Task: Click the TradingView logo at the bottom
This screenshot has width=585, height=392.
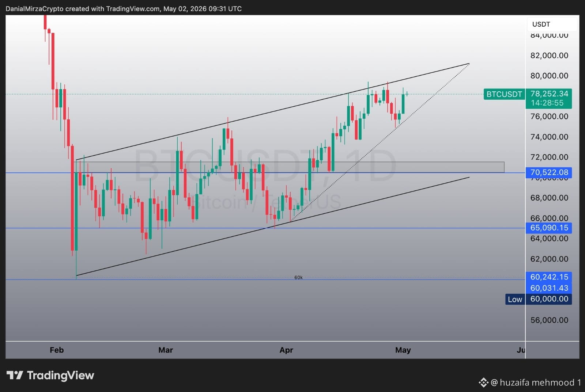Action: tap(50, 375)
